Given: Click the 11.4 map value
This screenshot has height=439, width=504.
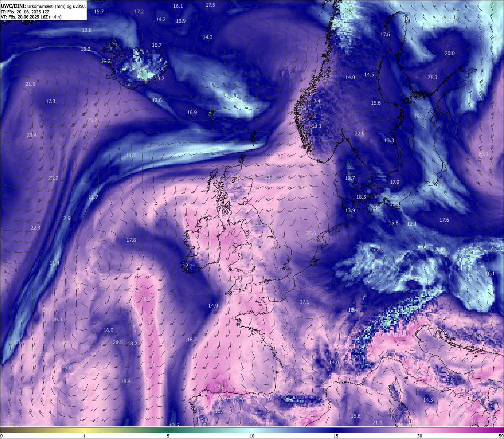Looking at the screenshot, I should coord(54,263).
